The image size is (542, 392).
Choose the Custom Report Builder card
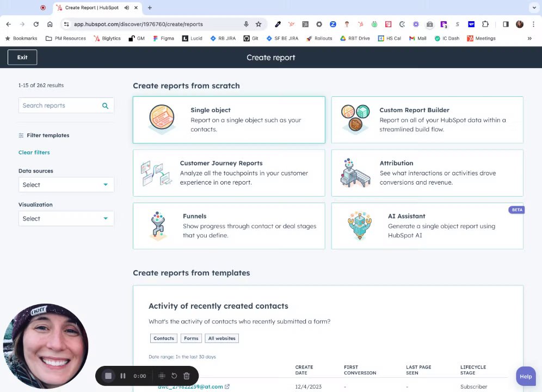coord(427,120)
